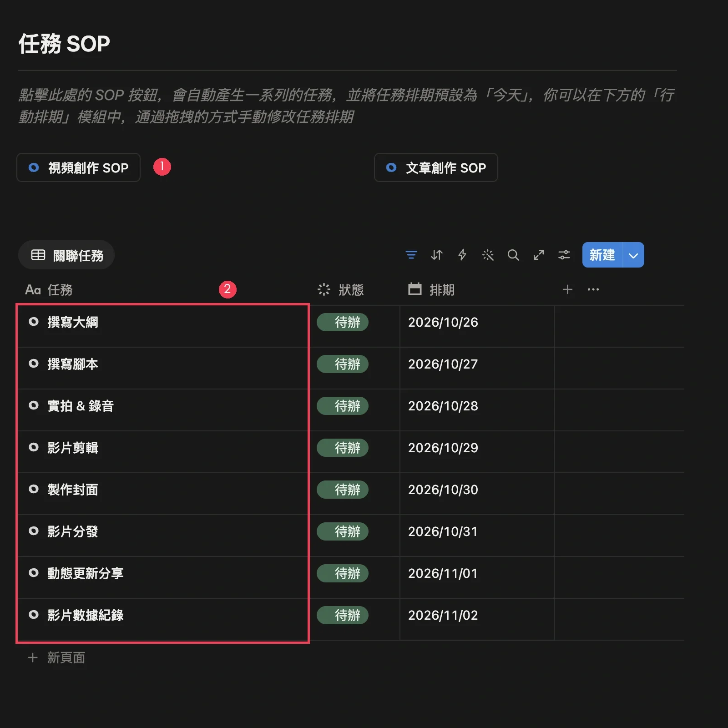Viewport: 728px width, 728px height.
Task: Open database as full page expand icon
Action: coord(539,255)
